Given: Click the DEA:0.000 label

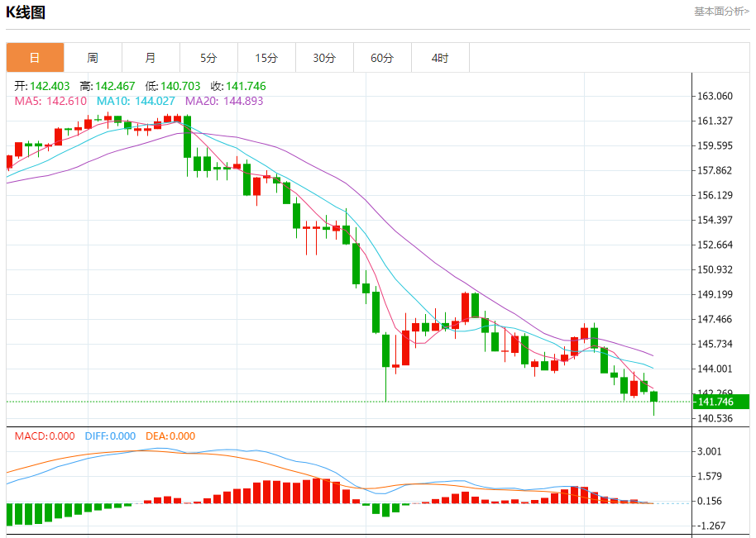Looking at the screenshot, I should pyautogui.click(x=170, y=436).
